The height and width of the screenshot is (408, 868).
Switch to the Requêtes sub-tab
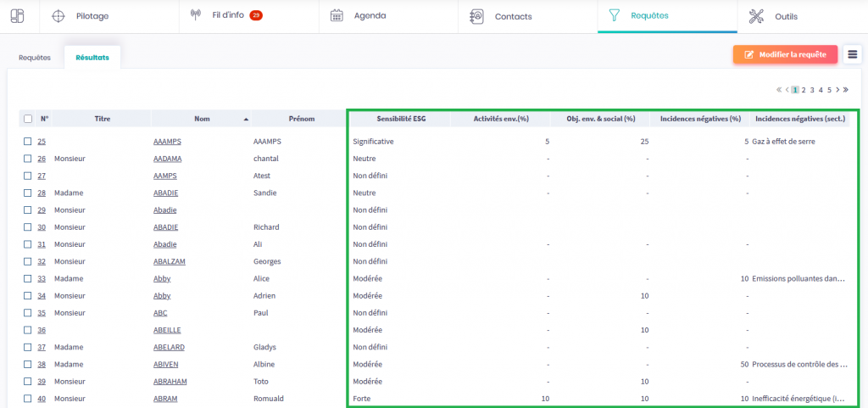pos(35,58)
